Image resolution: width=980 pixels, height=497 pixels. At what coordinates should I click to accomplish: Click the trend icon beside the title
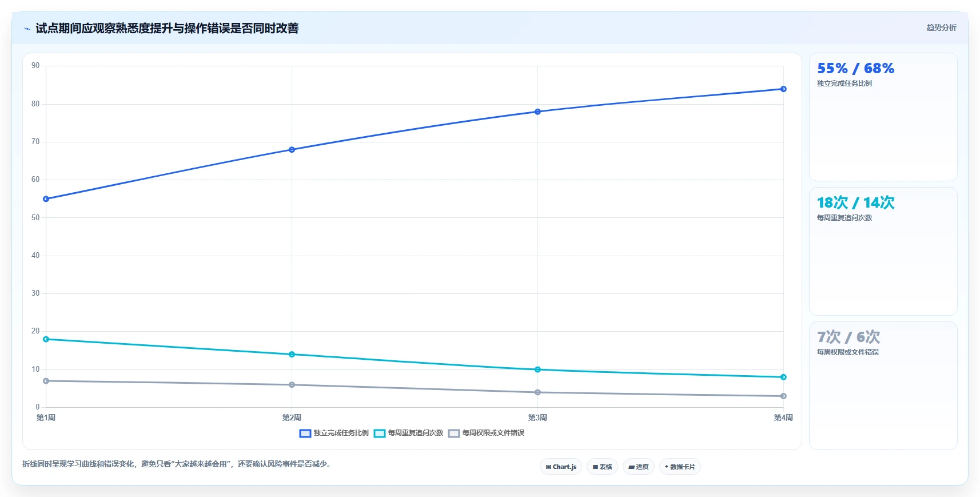[27, 29]
